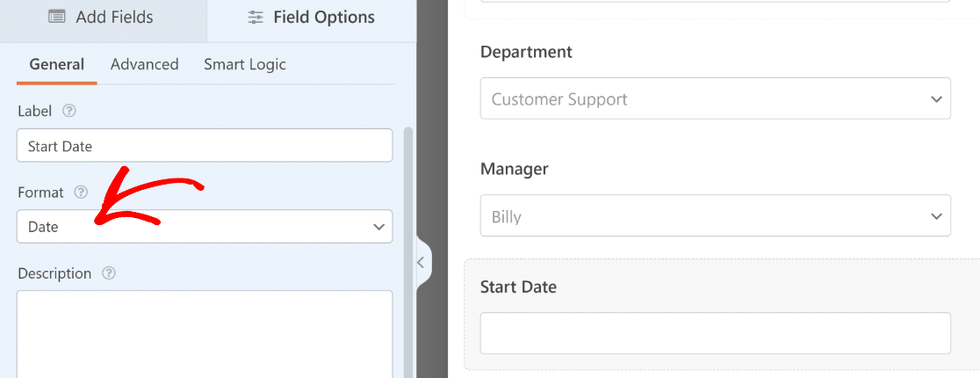This screenshot has width=980, height=378.
Task: Expand the Department dropdown in the preview
Action: tap(715, 98)
